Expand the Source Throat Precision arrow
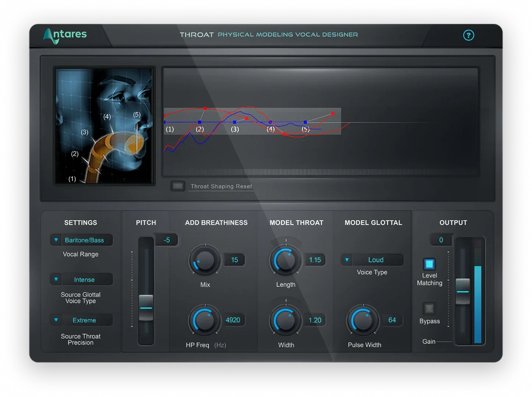532x397 pixels. (x=56, y=320)
